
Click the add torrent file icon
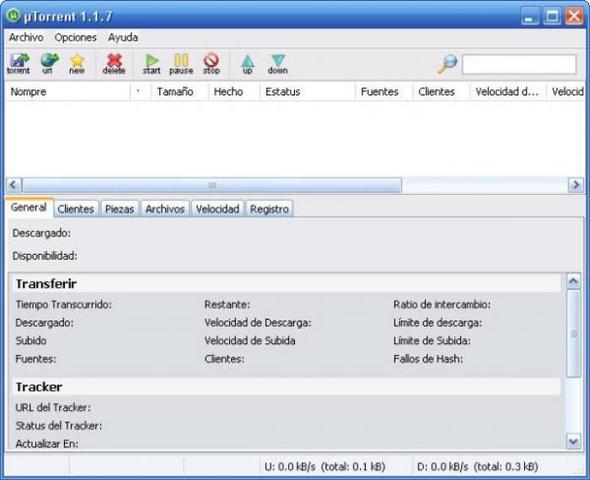tap(18, 64)
